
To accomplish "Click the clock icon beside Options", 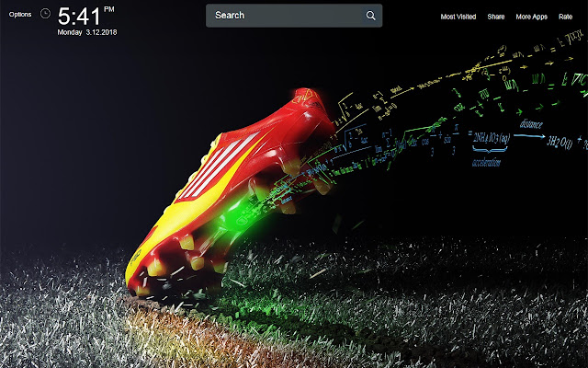I will point(45,14).
